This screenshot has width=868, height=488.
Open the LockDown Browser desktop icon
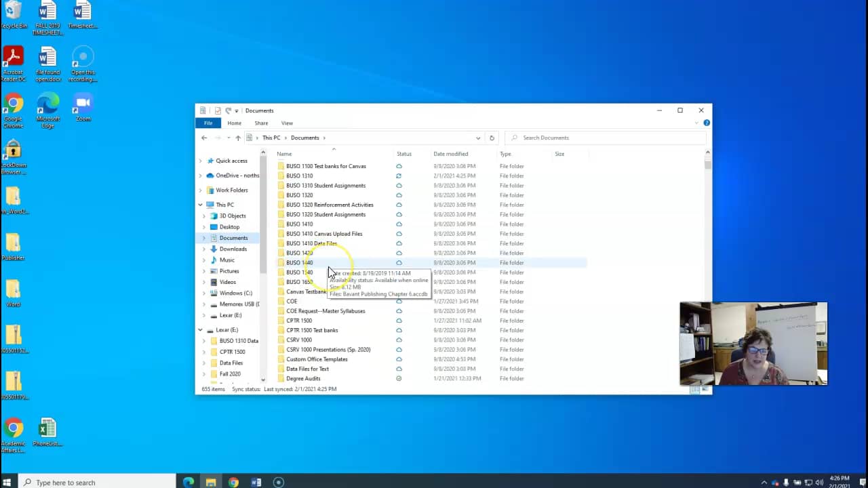pos(13,157)
